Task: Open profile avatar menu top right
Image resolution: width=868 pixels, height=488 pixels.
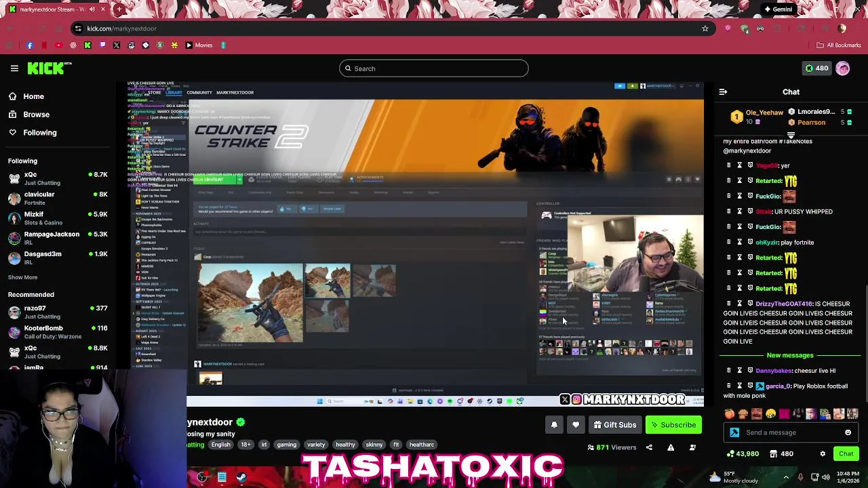Action: click(843, 68)
